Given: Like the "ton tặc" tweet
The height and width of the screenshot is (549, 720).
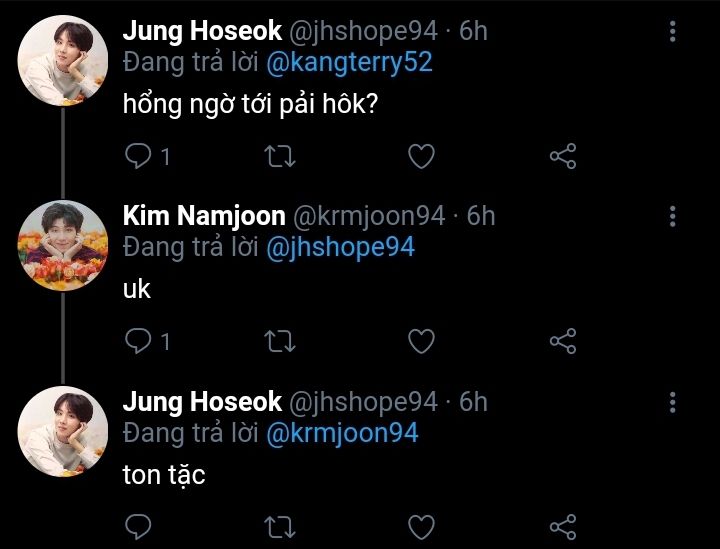Looking at the screenshot, I should point(422,526).
